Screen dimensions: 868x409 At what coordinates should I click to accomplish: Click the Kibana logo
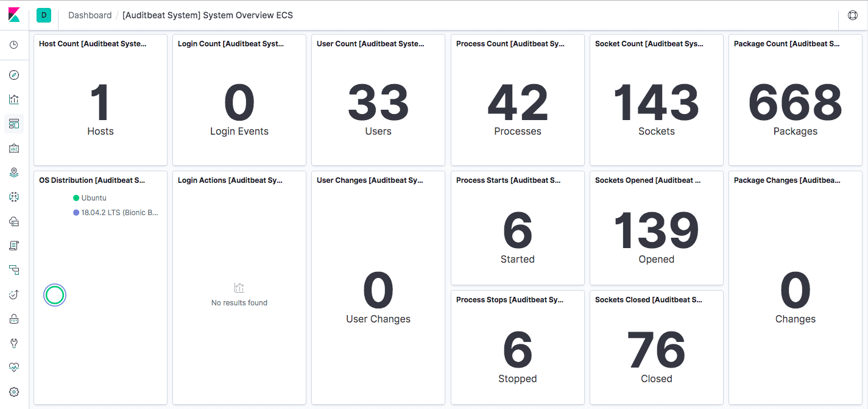[x=14, y=15]
